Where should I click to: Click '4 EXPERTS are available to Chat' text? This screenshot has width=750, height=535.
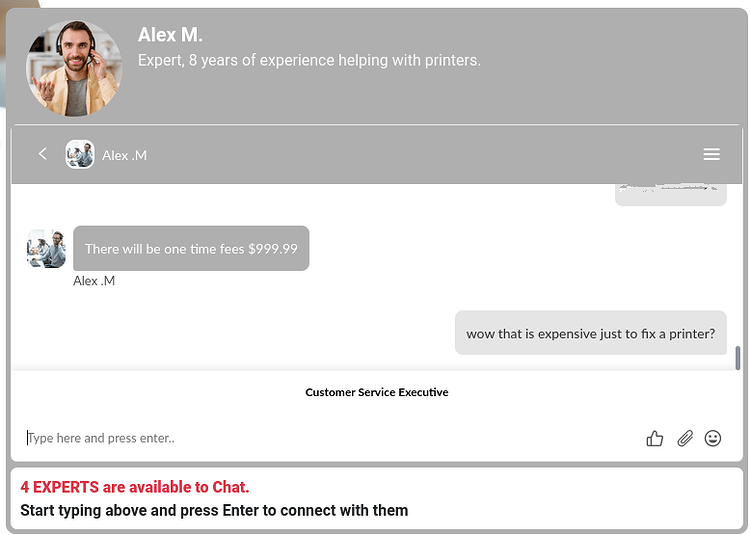click(135, 487)
